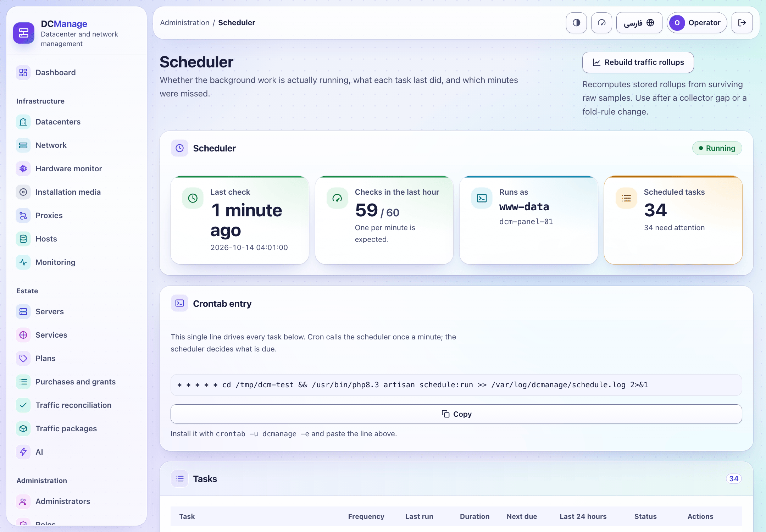Click the Traffic reconciliation check icon

click(x=23, y=405)
